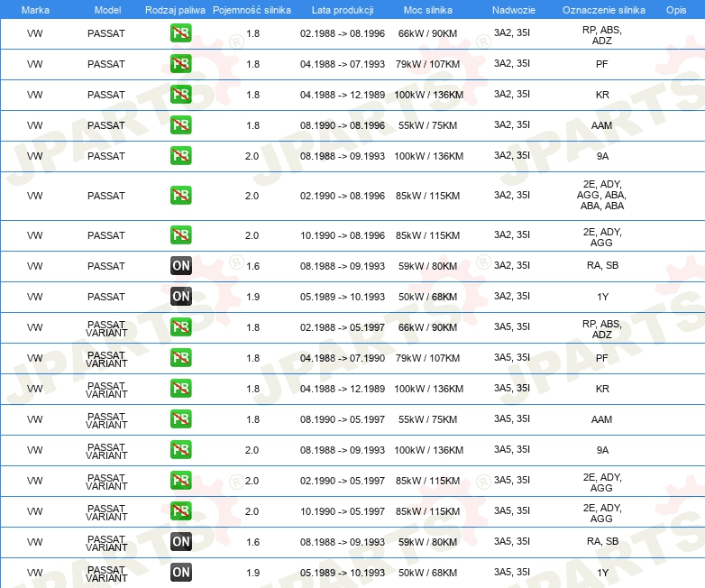Click the Pojemność silnika column header

252,10
